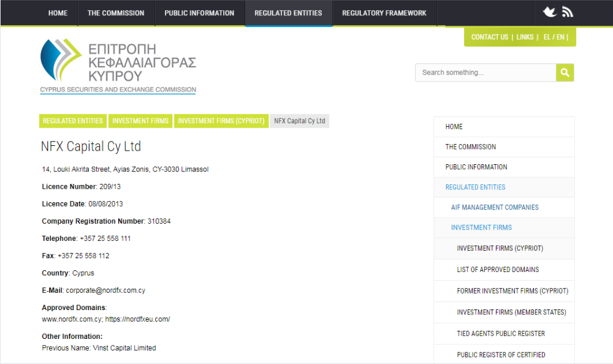
Task: Click Regulated Entities breadcrumb
Action: [73, 121]
